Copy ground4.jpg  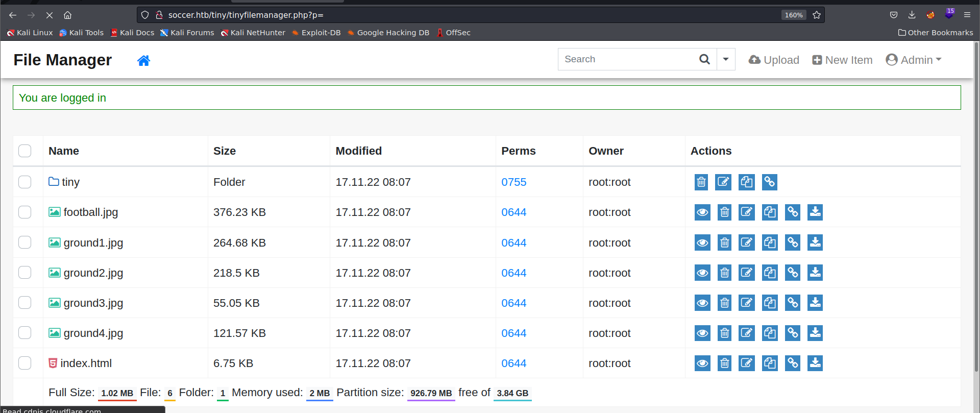770,333
